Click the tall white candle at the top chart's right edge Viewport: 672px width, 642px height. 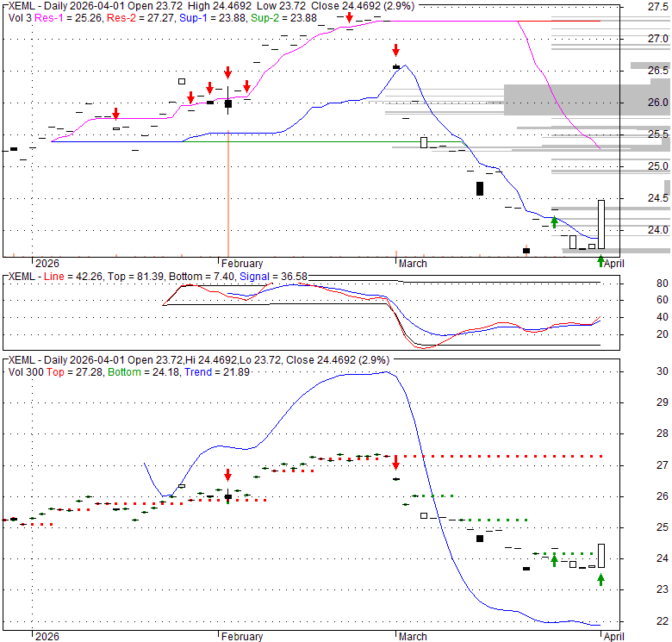tap(600, 224)
